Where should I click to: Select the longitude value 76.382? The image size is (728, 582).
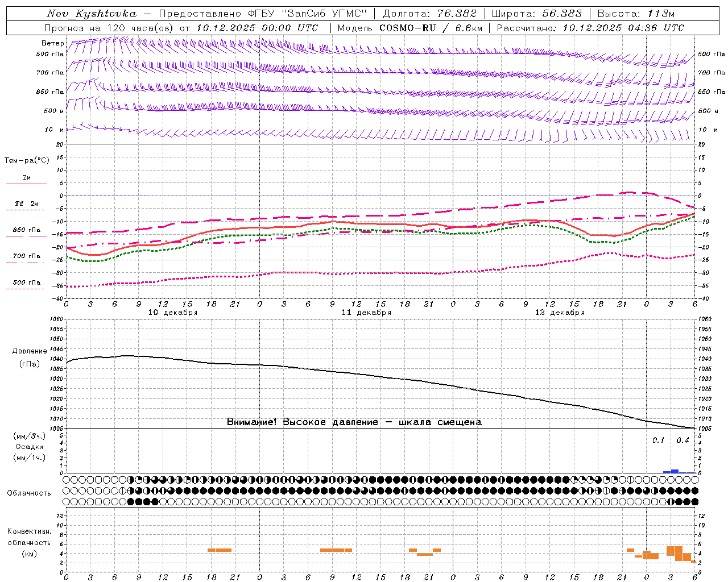pyautogui.click(x=457, y=14)
